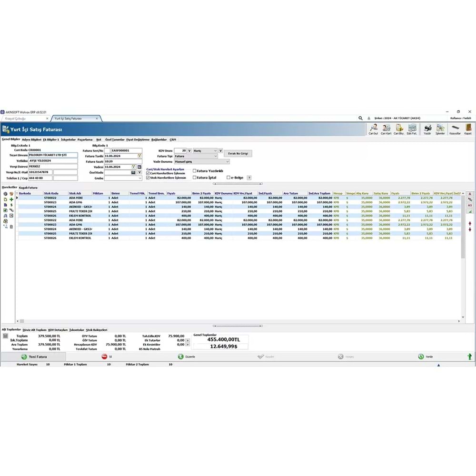
Task: Uncheck Stok Hareketlere İşlensin
Action: click(x=148, y=178)
